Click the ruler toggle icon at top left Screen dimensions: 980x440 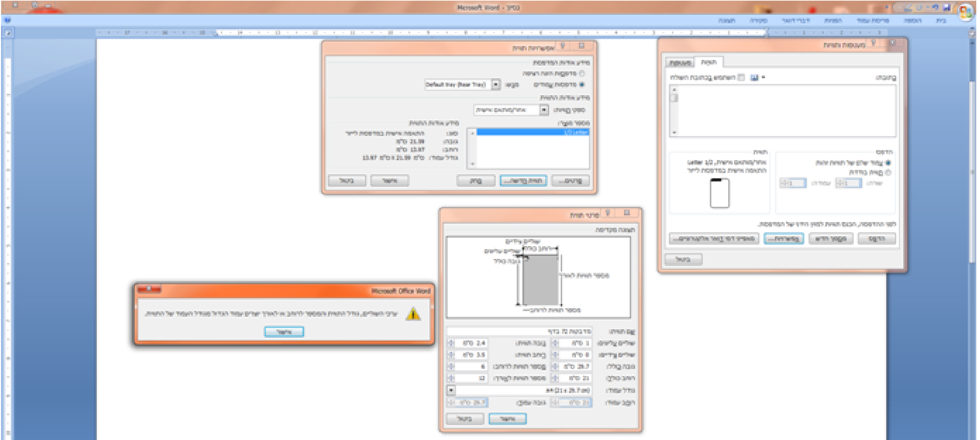pos(7,34)
